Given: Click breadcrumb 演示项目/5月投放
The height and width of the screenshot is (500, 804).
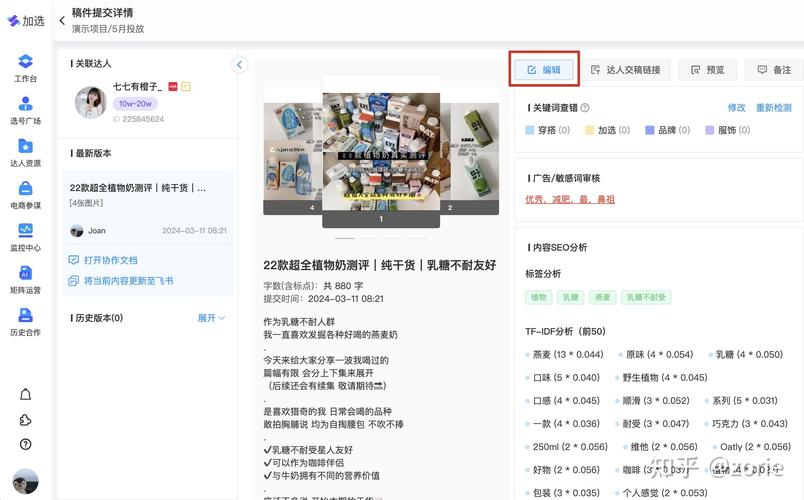Looking at the screenshot, I should point(108,29).
